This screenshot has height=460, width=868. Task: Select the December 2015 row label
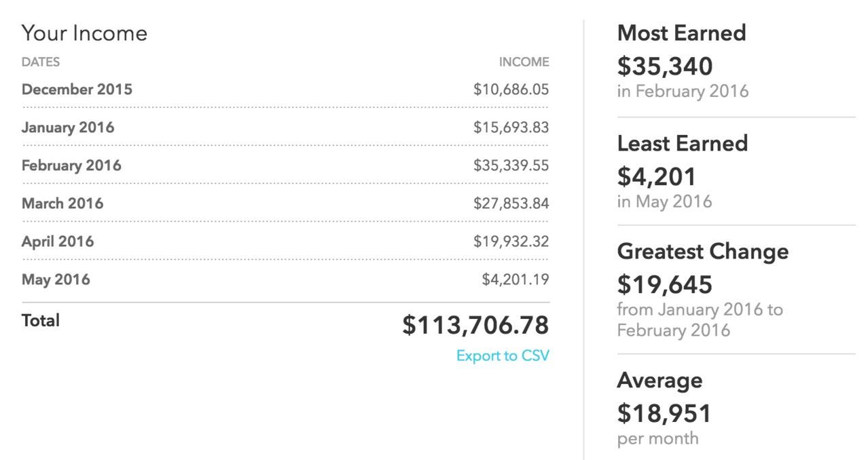pos(77,90)
